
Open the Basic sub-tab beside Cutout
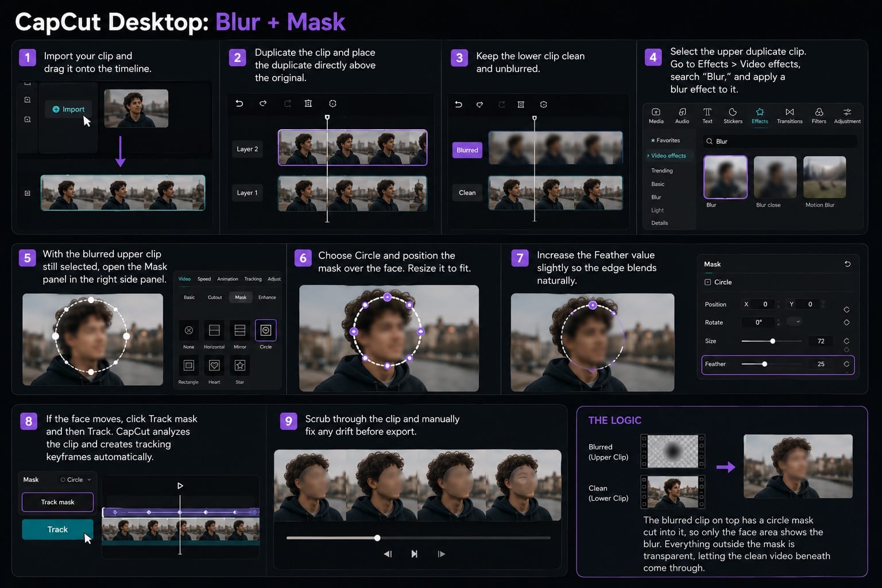pyautogui.click(x=189, y=297)
